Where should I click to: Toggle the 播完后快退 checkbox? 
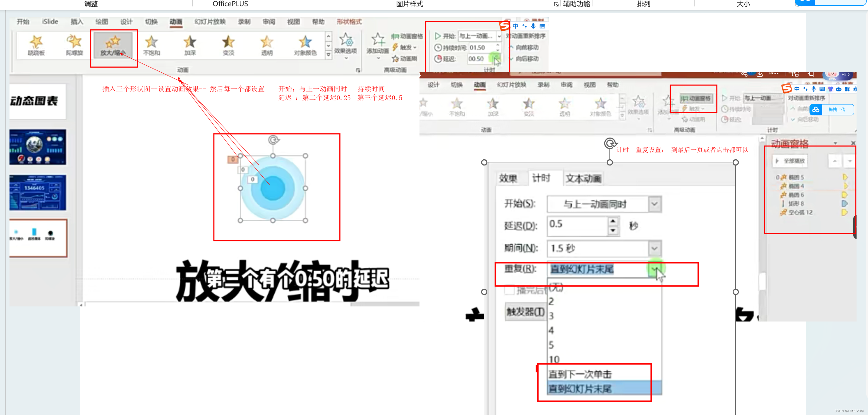[509, 290]
